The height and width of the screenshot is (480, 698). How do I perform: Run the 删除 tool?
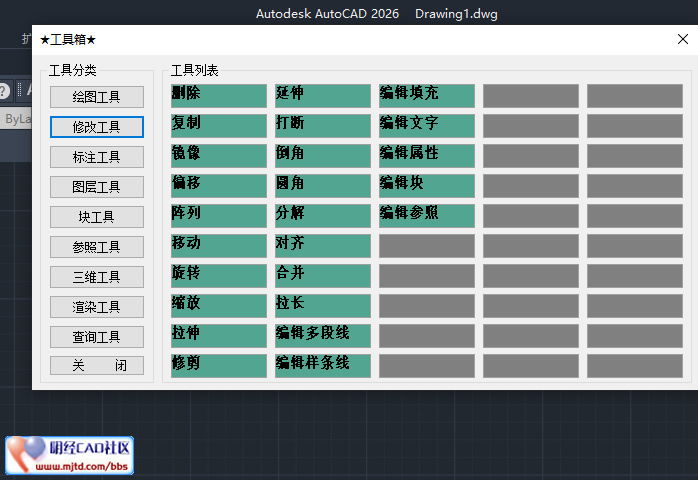tap(219, 96)
